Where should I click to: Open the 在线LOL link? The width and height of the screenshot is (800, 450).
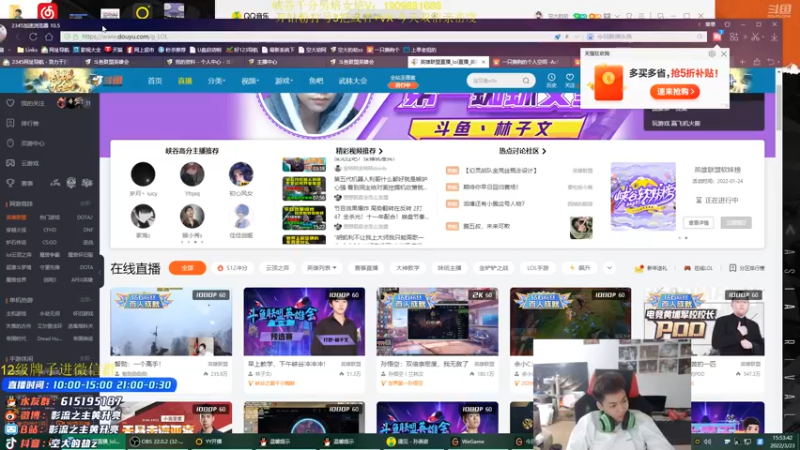pos(699,268)
